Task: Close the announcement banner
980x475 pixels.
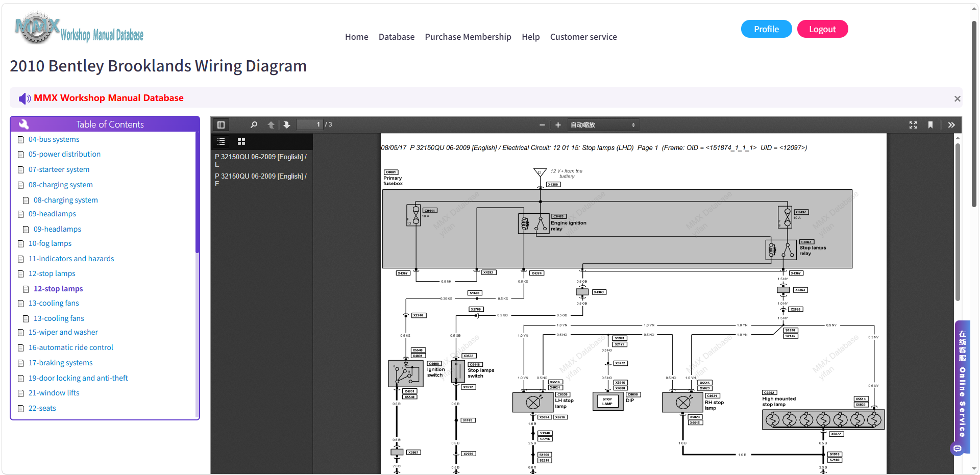Action: [958, 99]
